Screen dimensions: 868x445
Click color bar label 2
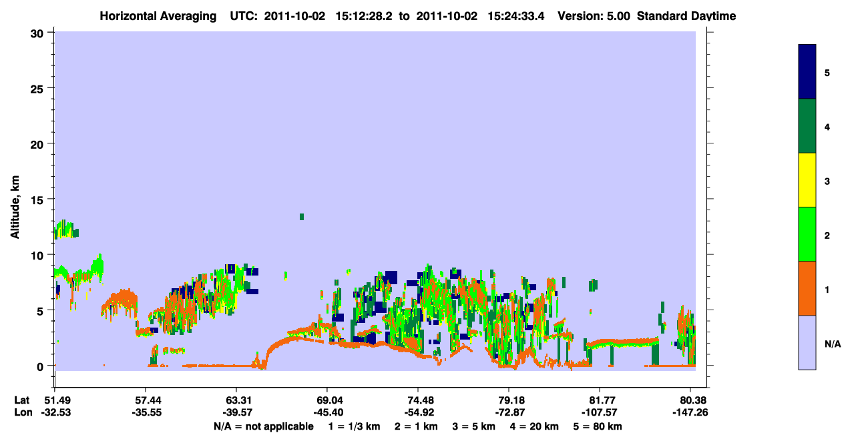[x=827, y=235]
